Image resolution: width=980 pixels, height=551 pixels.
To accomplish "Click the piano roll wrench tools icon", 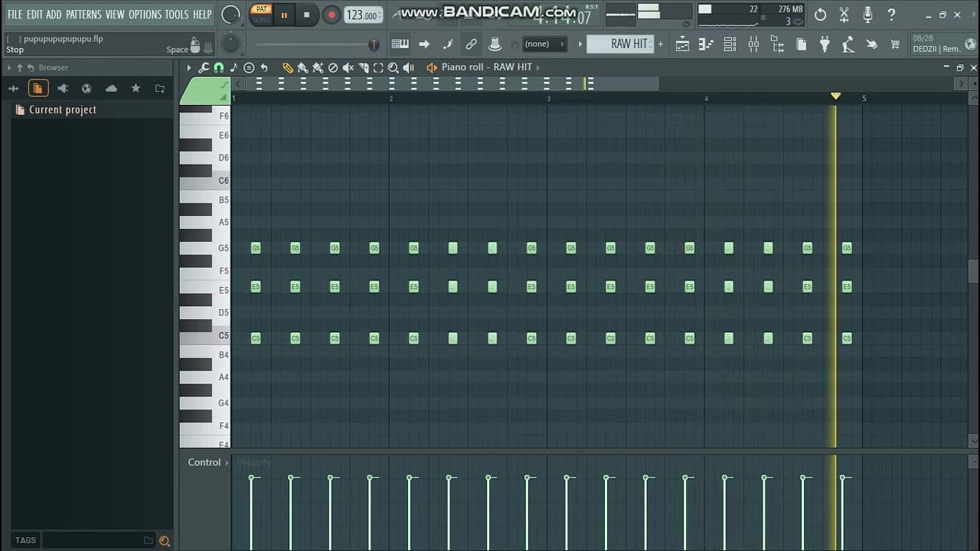I will point(204,67).
